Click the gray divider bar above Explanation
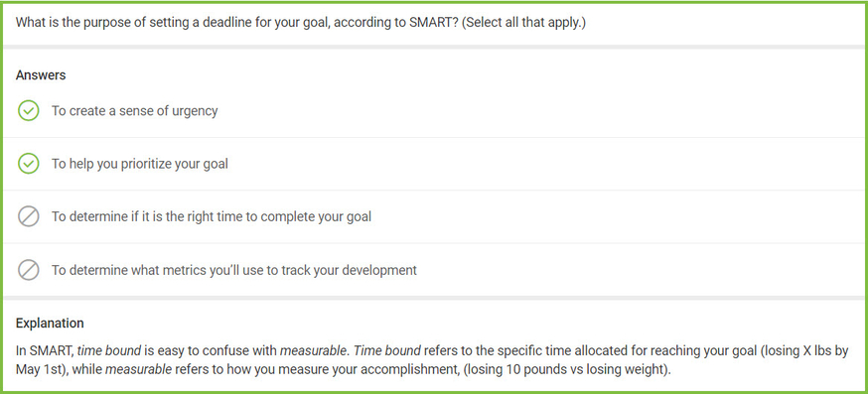The image size is (868, 394). click(434, 298)
